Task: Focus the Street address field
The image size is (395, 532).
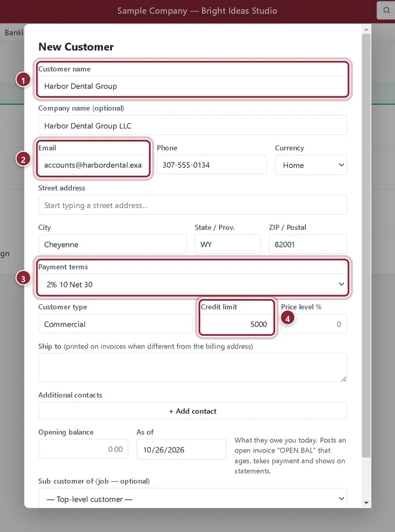Action: point(193,205)
